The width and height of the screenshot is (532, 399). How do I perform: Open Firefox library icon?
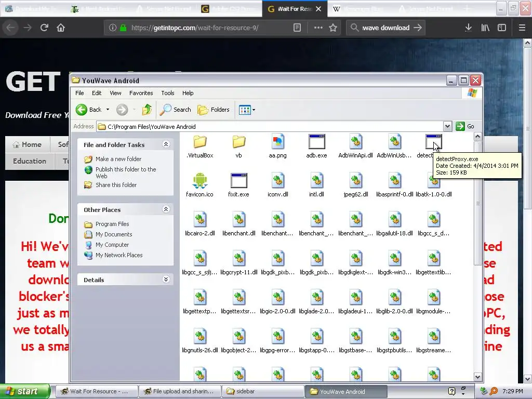(x=485, y=28)
